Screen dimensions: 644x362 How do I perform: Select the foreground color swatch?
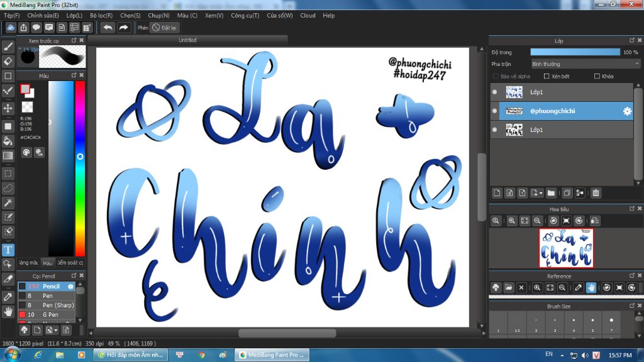click(25, 89)
